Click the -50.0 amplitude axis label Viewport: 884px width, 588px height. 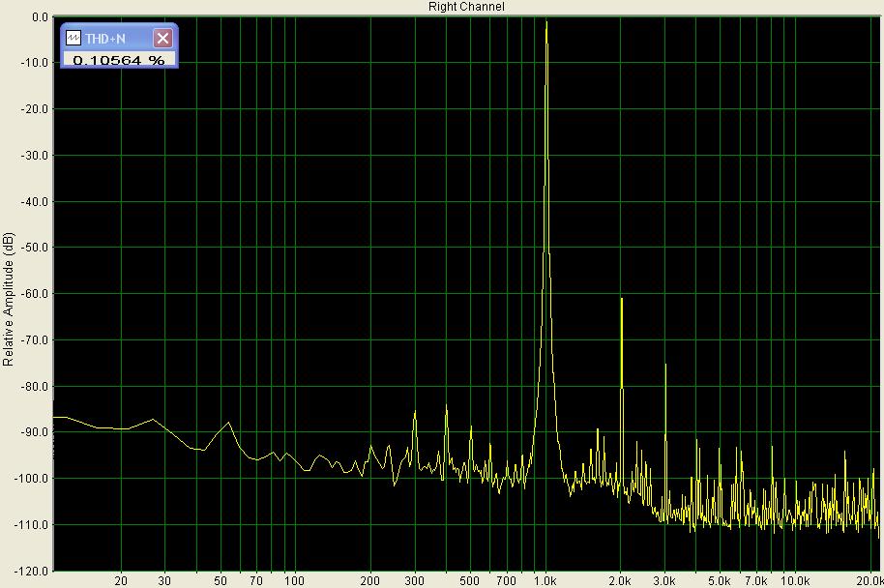(x=35, y=248)
